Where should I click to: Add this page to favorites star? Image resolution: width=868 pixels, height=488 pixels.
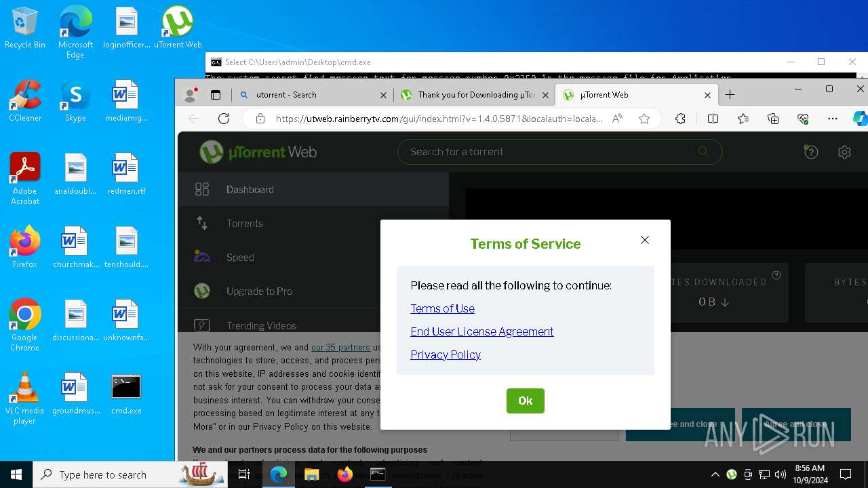coord(644,119)
